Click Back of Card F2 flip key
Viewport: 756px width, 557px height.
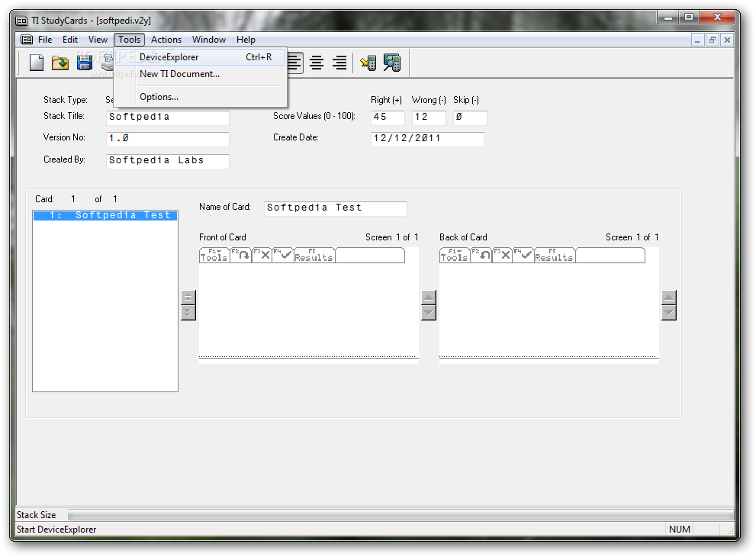(481, 255)
